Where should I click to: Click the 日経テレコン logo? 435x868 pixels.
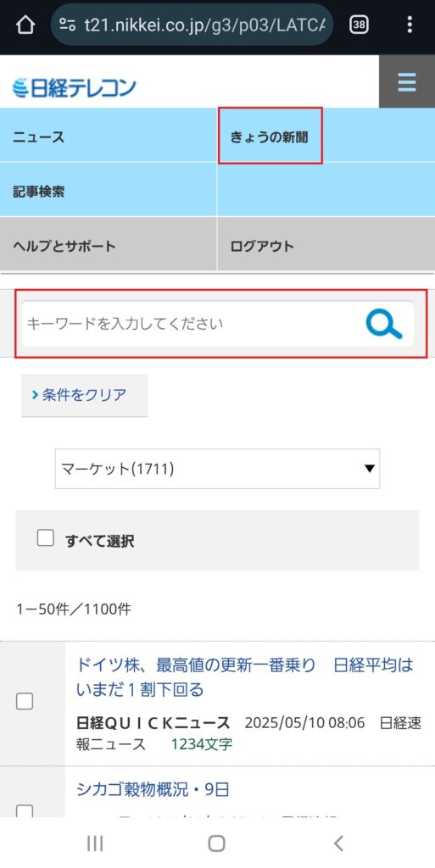click(x=74, y=88)
